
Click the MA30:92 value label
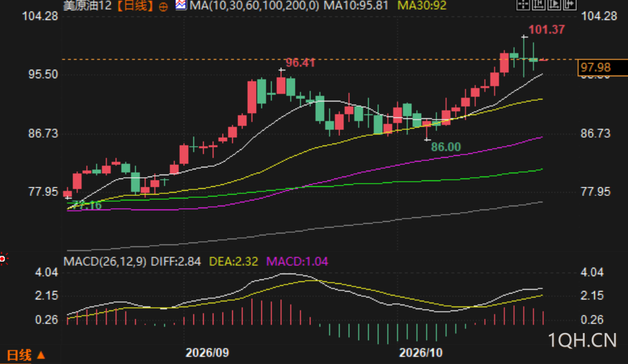[422, 6]
